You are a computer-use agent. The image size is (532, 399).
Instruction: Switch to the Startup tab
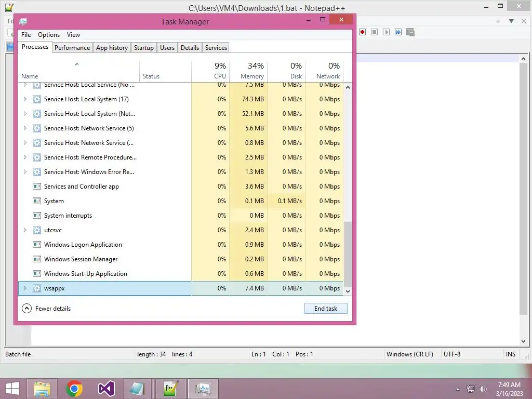[144, 47]
